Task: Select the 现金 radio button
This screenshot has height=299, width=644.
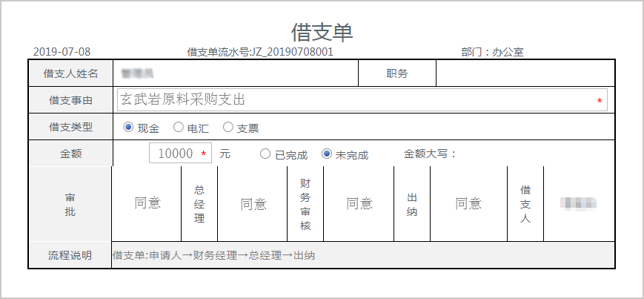Action: pos(128,128)
